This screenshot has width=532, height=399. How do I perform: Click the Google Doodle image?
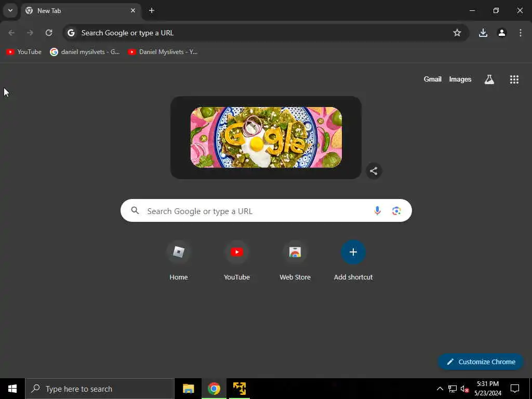click(x=266, y=137)
